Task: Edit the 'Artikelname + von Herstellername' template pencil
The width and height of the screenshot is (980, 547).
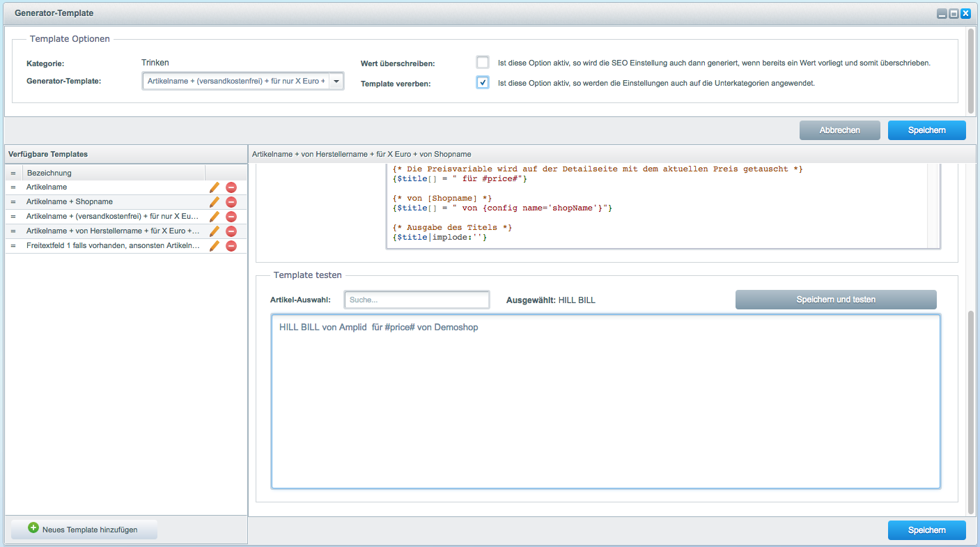Action: pyautogui.click(x=215, y=231)
